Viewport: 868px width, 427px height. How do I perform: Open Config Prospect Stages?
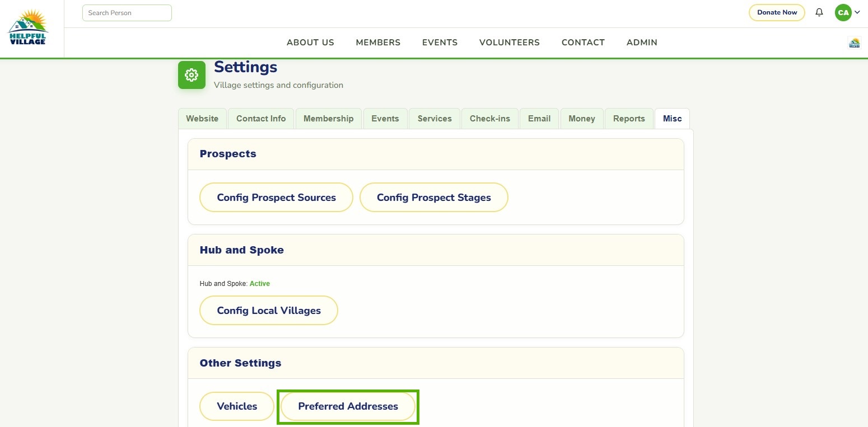pos(434,198)
